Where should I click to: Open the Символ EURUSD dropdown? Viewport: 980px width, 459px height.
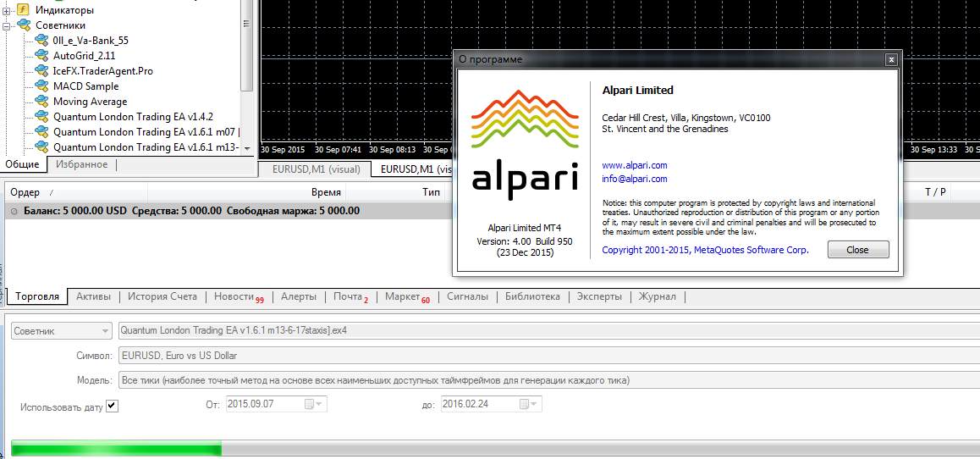pos(548,355)
